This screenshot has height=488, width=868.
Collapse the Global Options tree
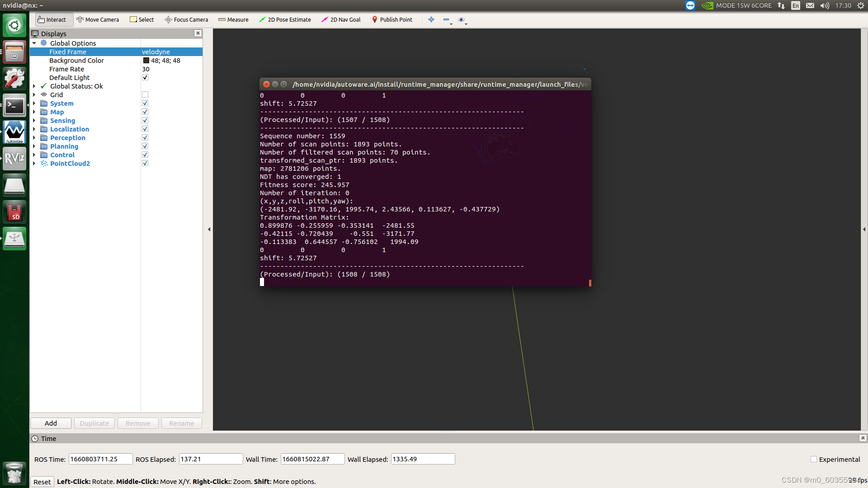(34, 43)
